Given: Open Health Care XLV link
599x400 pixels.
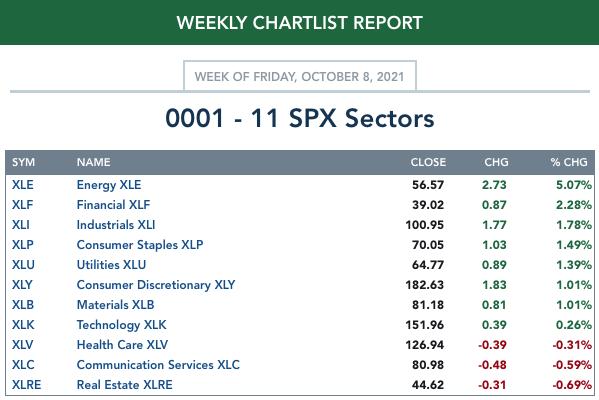Looking at the screenshot, I should click(x=122, y=345).
